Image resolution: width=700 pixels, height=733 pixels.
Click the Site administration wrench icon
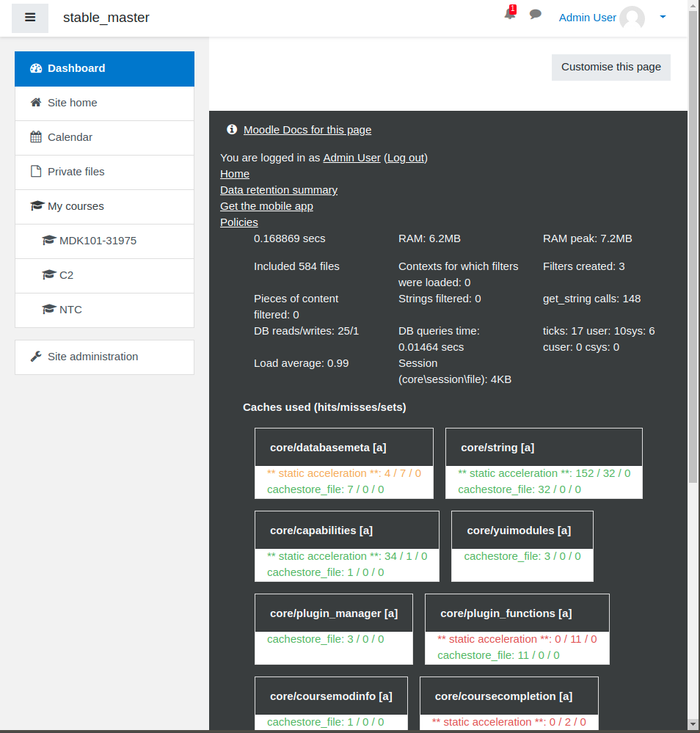coord(36,357)
